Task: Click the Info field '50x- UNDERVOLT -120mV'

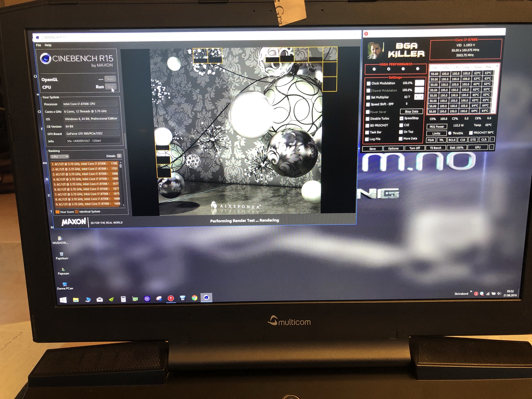Action: pyautogui.click(x=93, y=141)
